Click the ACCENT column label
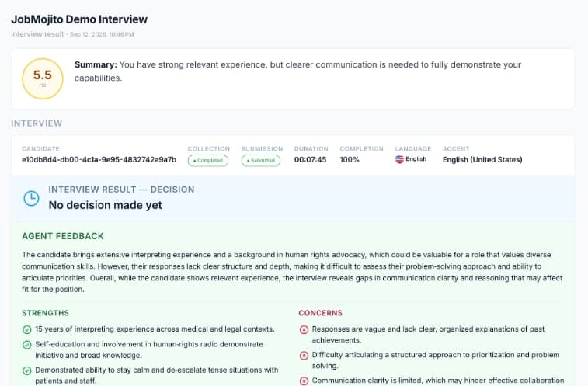 pyautogui.click(x=456, y=149)
